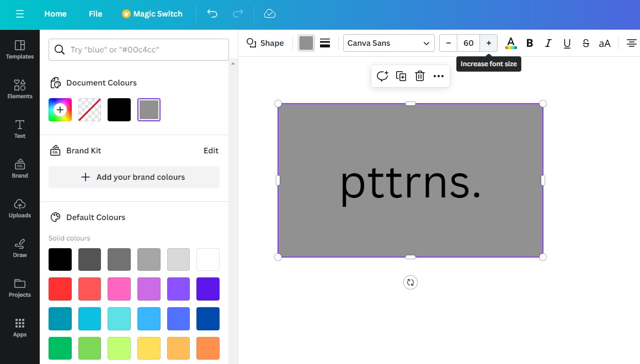
Task: Click the Default Colours heading
Action: click(x=95, y=217)
